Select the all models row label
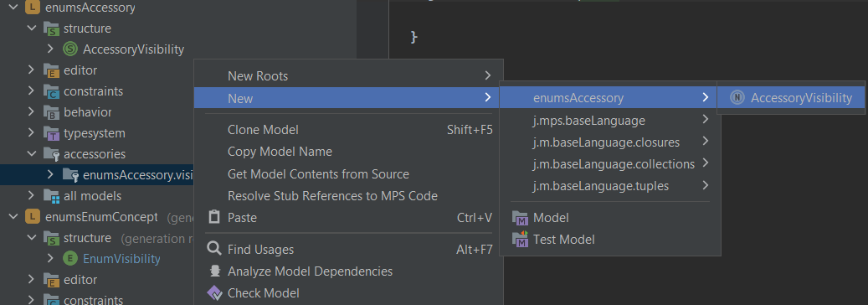This screenshot has height=305, width=868. pos(92,196)
